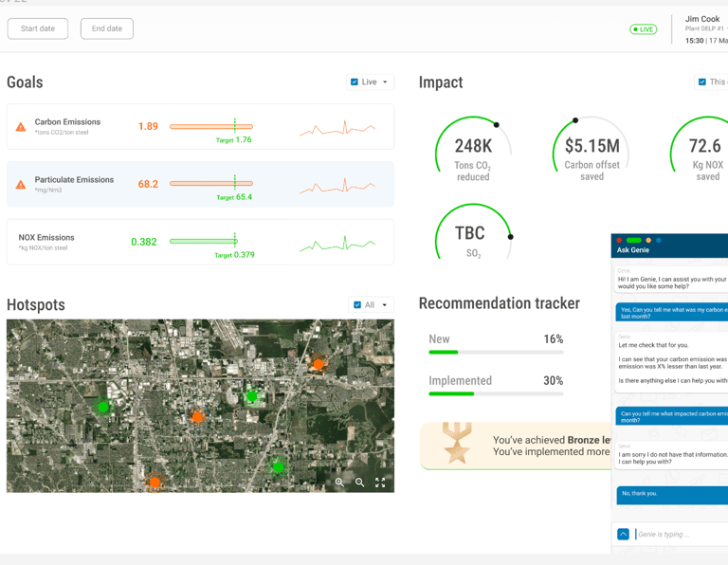Click the blue dot in Genie header

click(x=659, y=240)
